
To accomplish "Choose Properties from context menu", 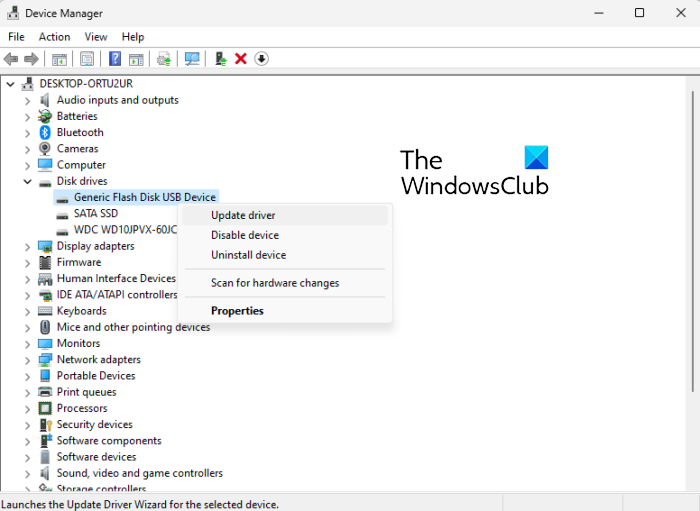I will pos(285,311).
